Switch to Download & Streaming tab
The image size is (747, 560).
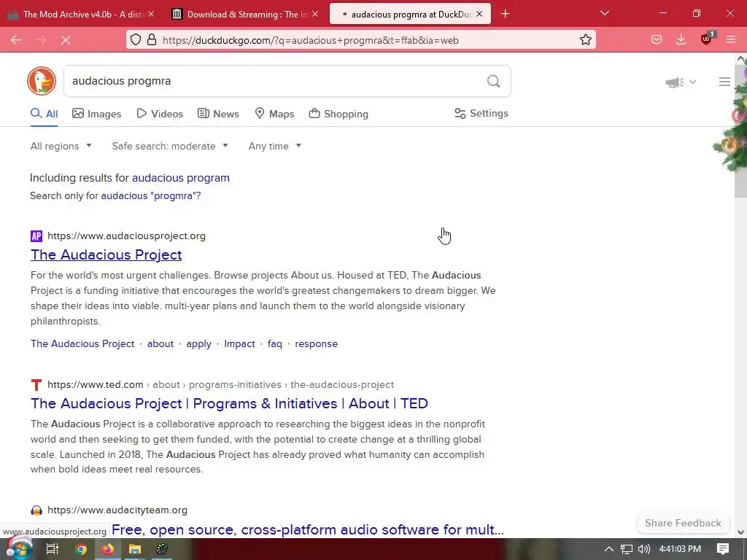click(x=245, y=15)
